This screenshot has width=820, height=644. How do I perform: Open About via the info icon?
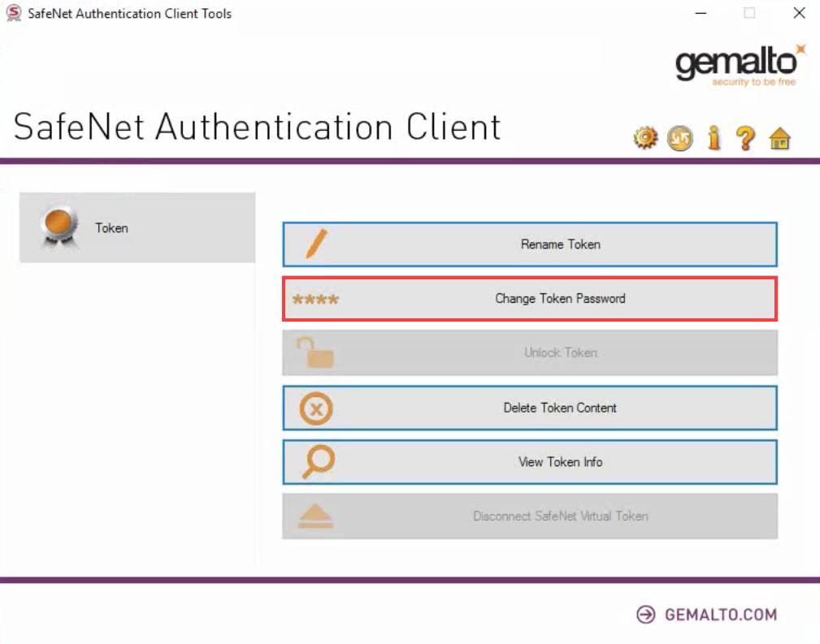714,139
